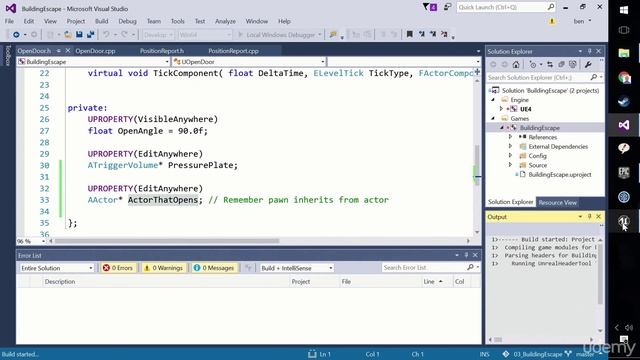
Task: Collapse the Games folder node
Action: click(x=493, y=118)
